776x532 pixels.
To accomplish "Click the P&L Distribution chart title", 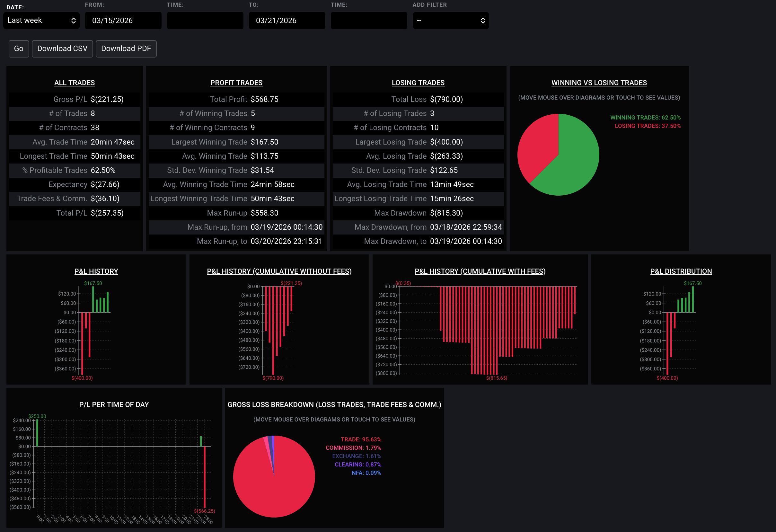I will (681, 271).
